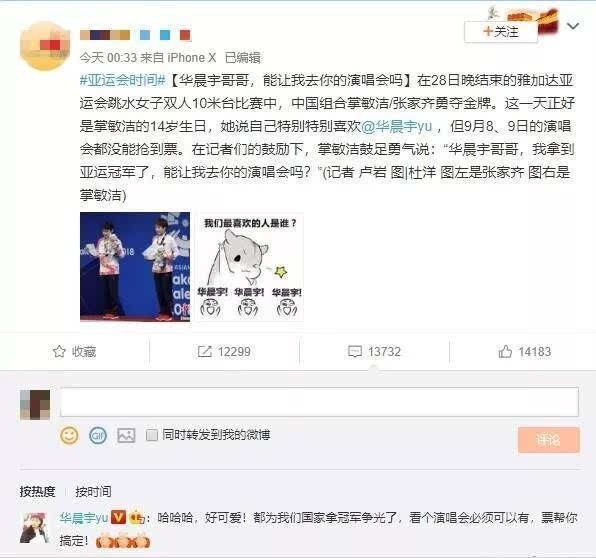
Task: Click 华晨宇yu commenter avatar
Action: [x=35, y=528]
